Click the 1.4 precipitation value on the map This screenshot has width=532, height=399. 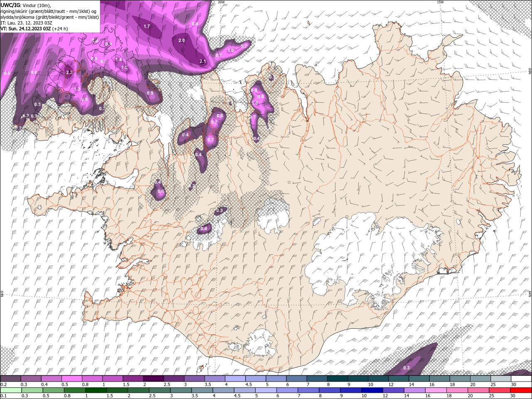point(118,60)
